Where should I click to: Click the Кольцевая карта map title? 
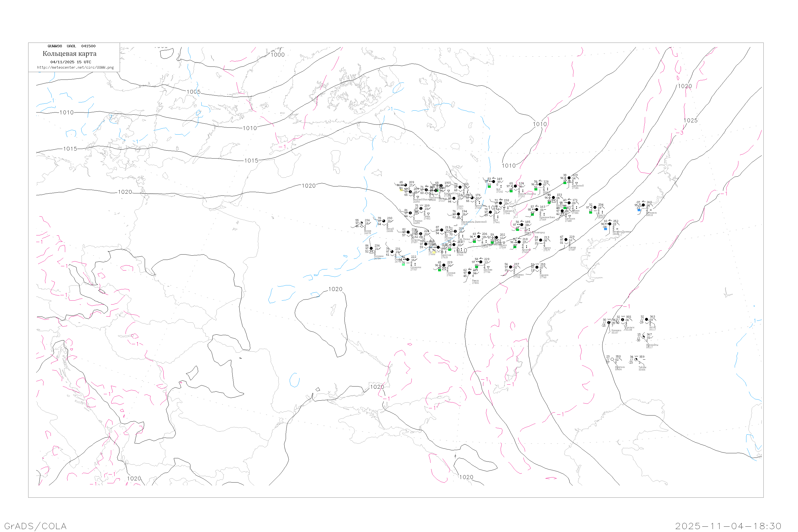click(69, 54)
